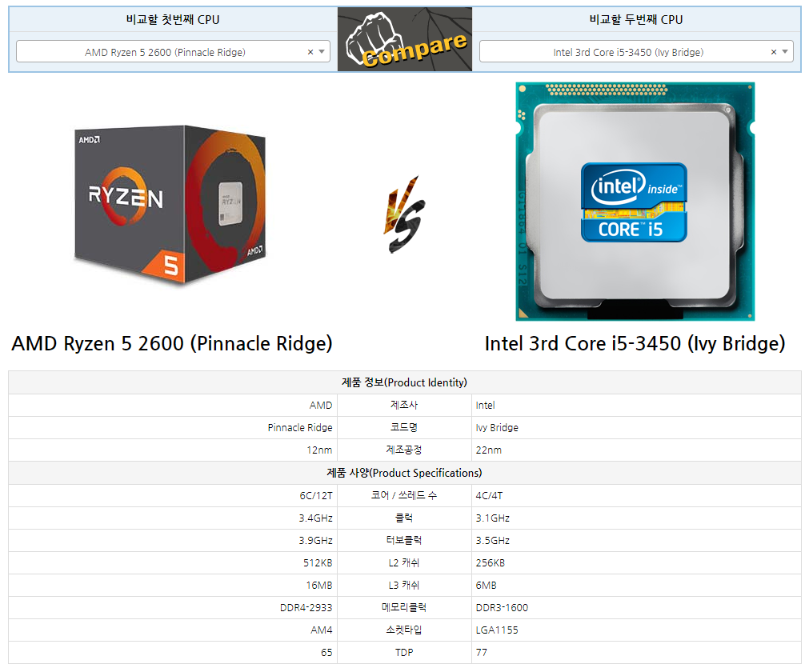This screenshot has height=672, width=809.
Task: Click the 제조공정 row label
Action: tap(404, 450)
